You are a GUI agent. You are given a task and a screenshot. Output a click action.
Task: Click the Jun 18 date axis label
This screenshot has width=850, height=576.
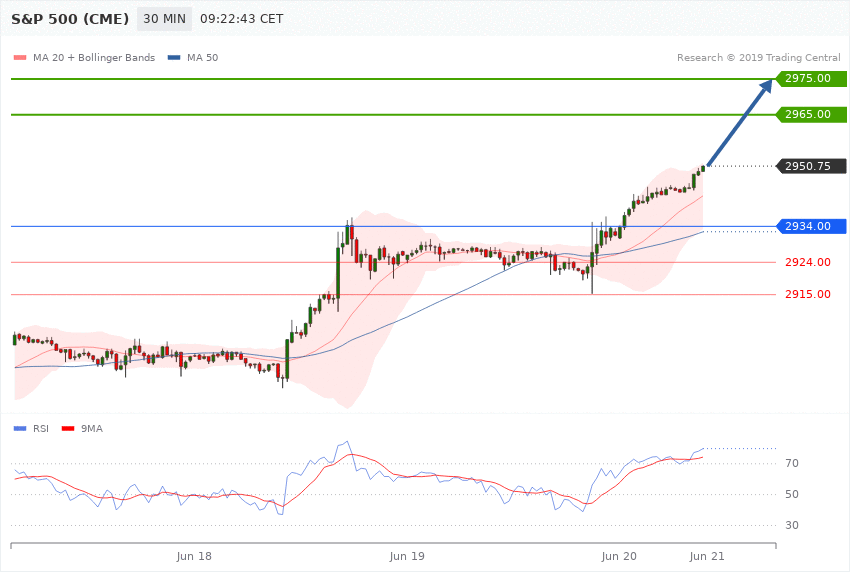click(194, 556)
